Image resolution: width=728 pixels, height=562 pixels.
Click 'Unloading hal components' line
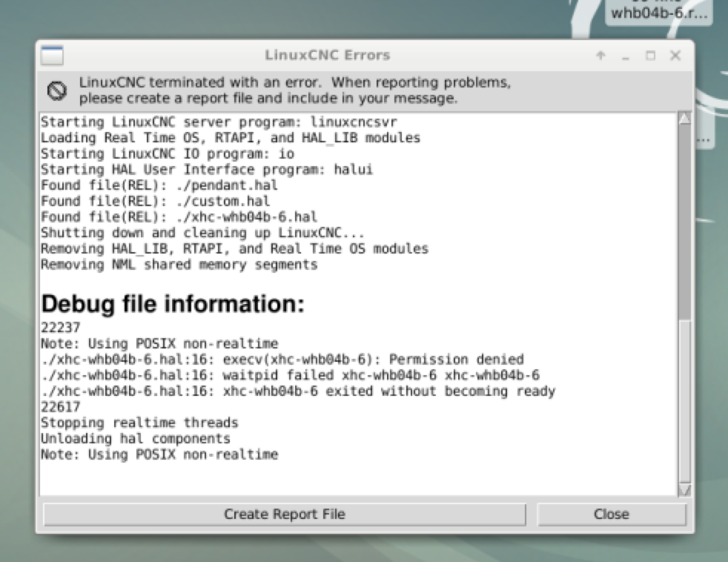point(136,438)
